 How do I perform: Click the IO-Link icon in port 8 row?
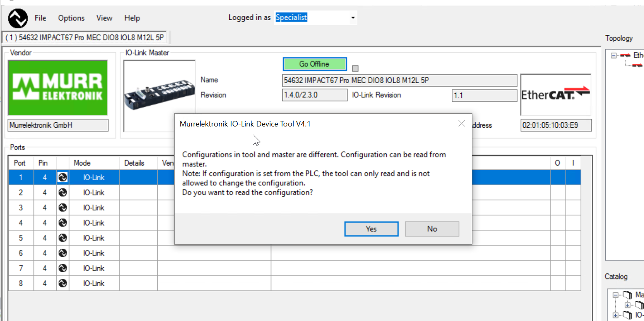tap(63, 283)
